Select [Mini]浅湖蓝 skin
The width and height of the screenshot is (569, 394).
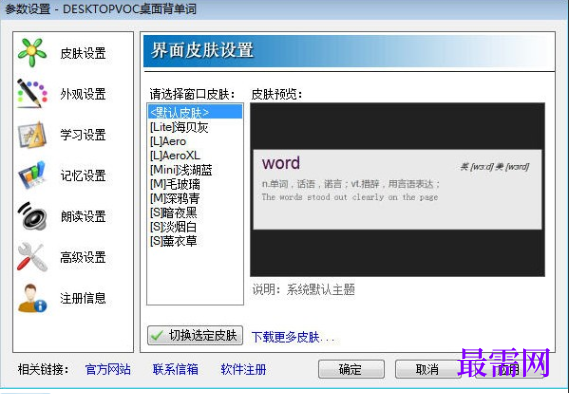[x=195, y=170]
